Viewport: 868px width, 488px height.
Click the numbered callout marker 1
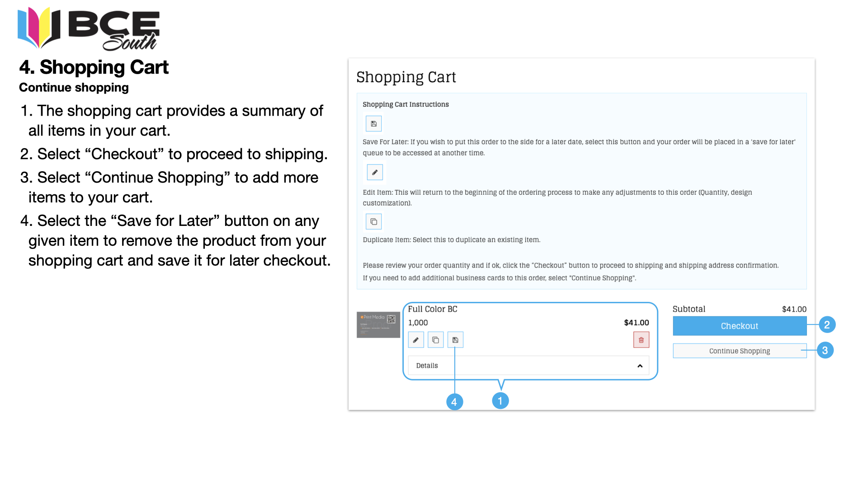click(500, 401)
